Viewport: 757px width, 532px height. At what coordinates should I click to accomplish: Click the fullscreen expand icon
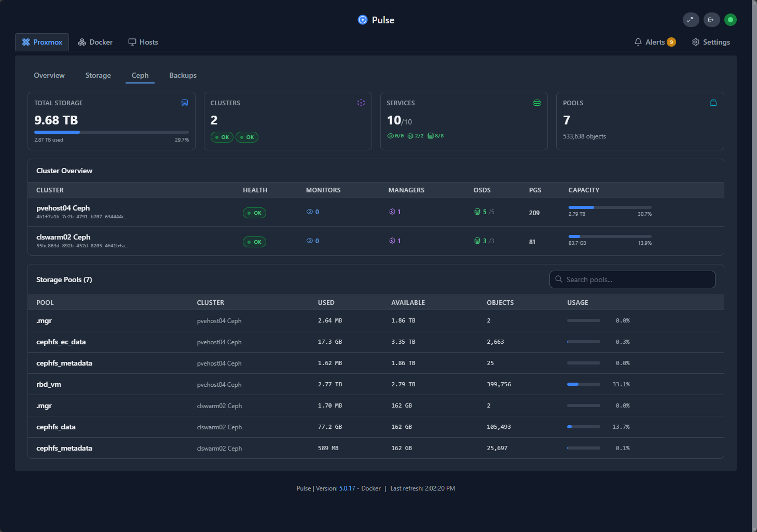pos(691,20)
